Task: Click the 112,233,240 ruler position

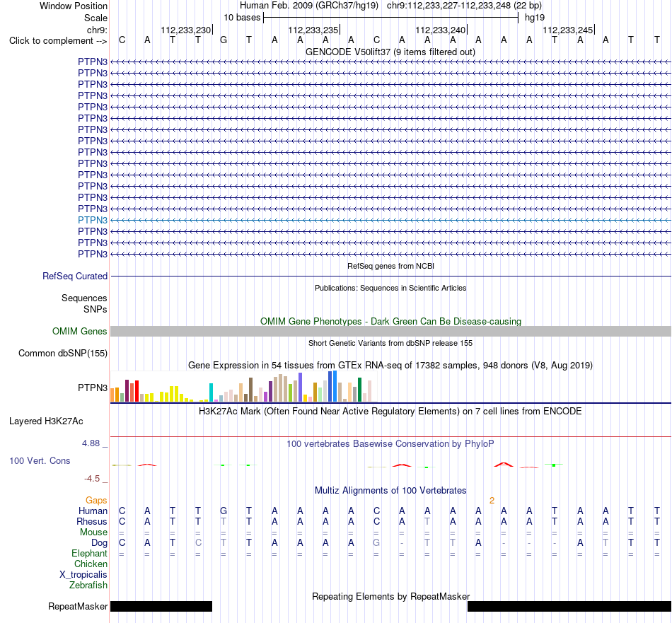Action: coord(441,30)
